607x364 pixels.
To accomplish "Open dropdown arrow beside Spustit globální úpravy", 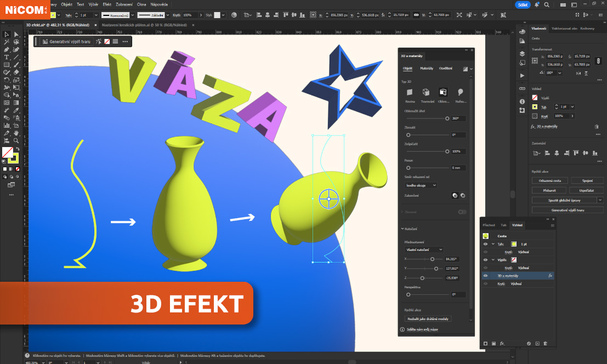I will [600, 200].
